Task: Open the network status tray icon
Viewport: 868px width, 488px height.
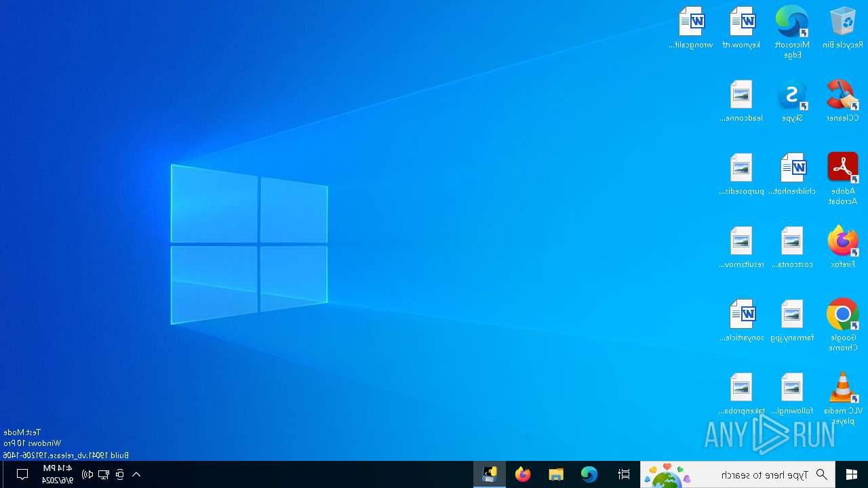Action: pyautogui.click(x=104, y=474)
